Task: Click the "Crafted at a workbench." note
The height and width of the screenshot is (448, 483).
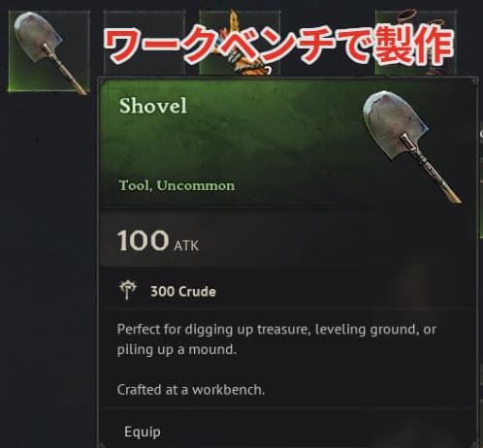Action: tap(191, 390)
